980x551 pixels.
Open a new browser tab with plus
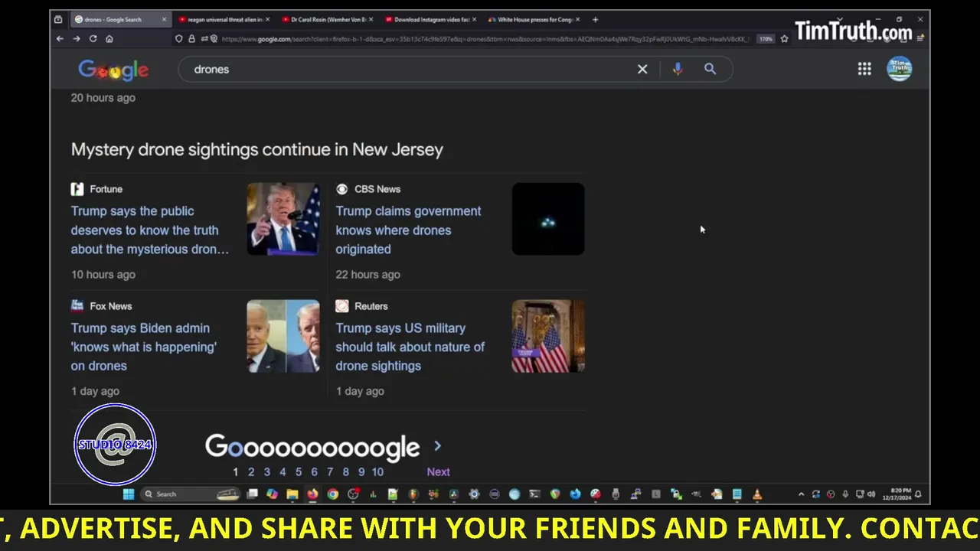click(595, 19)
